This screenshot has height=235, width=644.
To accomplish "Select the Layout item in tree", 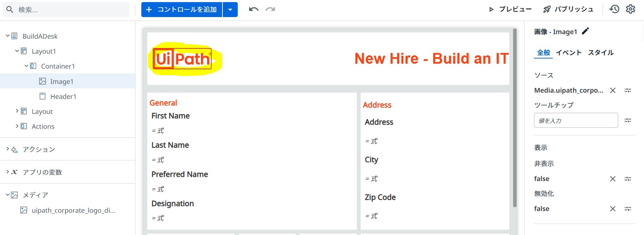I will tap(42, 111).
